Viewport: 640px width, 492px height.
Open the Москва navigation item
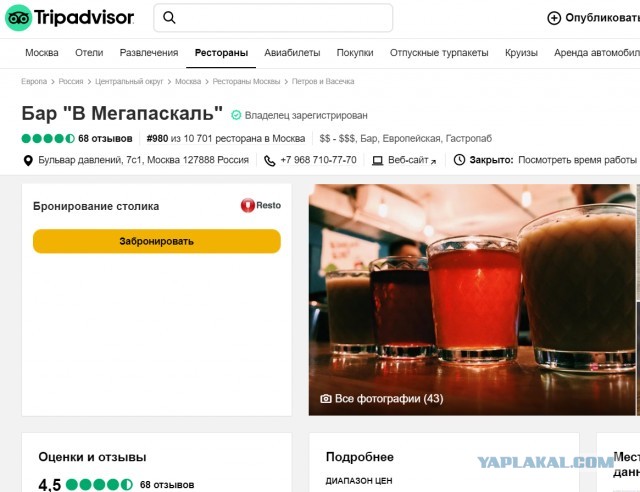[x=42, y=53]
